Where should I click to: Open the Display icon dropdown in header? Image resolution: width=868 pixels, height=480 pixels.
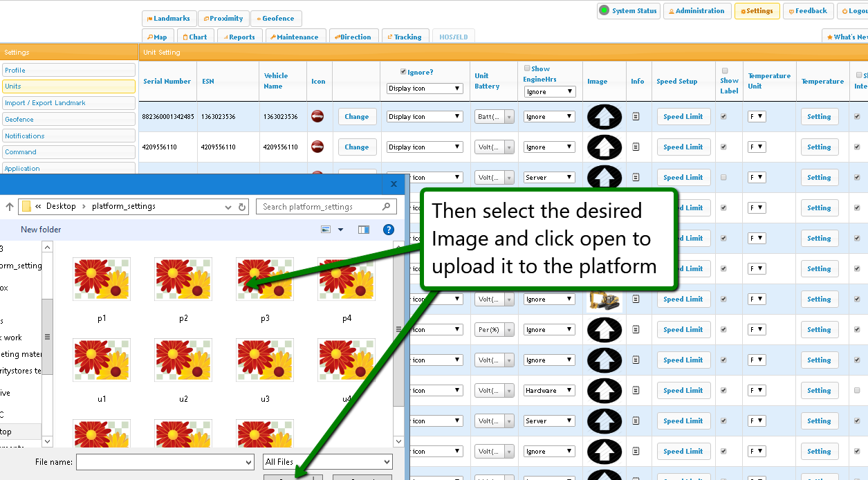425,89
